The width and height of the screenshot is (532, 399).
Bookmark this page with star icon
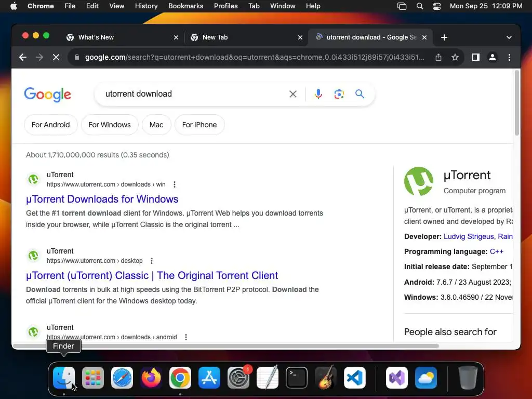coord(455,57)
